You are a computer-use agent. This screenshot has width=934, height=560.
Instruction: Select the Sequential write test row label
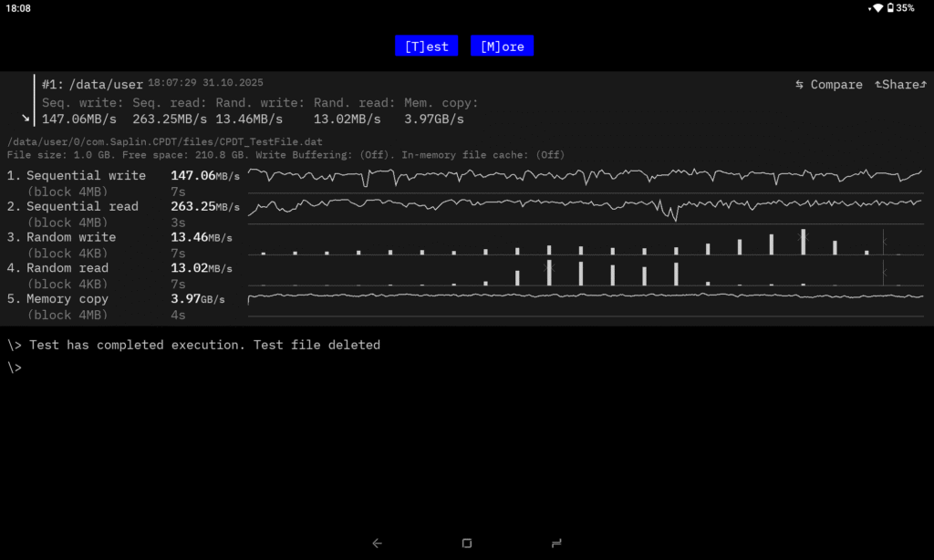(86, 176)
